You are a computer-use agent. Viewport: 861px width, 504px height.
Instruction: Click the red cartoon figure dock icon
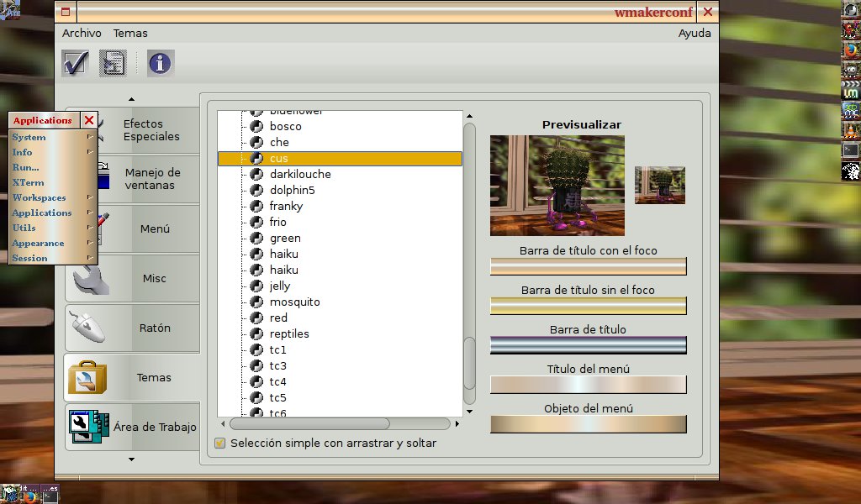(x=851, y=29)
